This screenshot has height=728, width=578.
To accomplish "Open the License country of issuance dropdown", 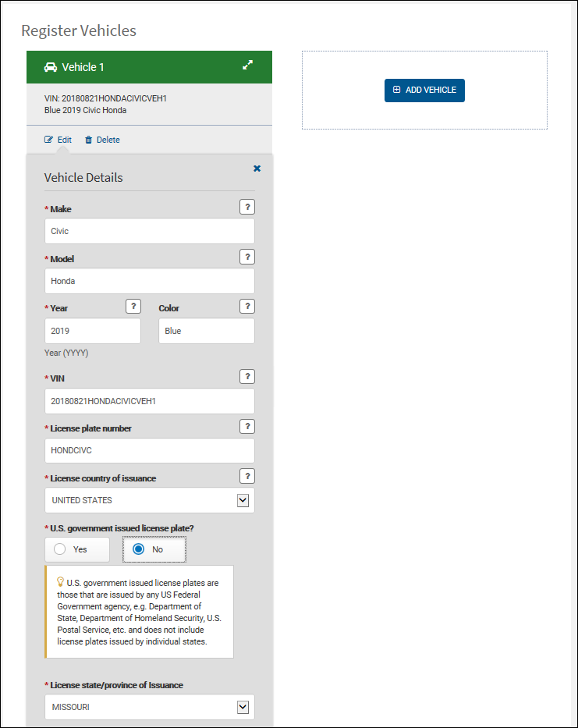I will coord(150,500).
